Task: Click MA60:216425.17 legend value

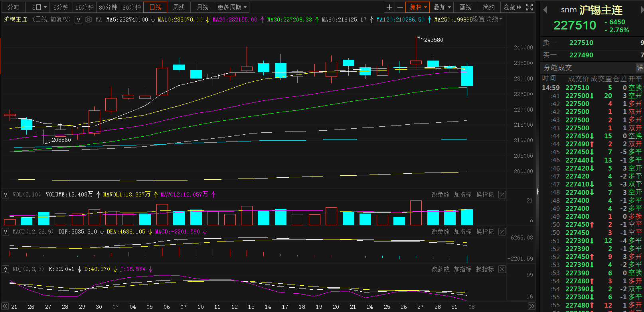Action: pos(344,20)
